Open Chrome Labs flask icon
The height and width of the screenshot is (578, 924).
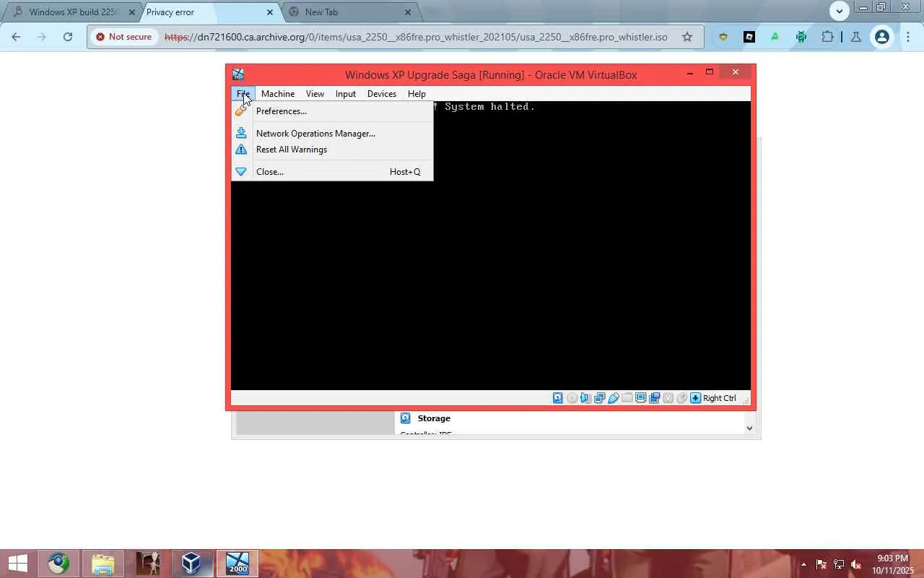pos(856,37)
